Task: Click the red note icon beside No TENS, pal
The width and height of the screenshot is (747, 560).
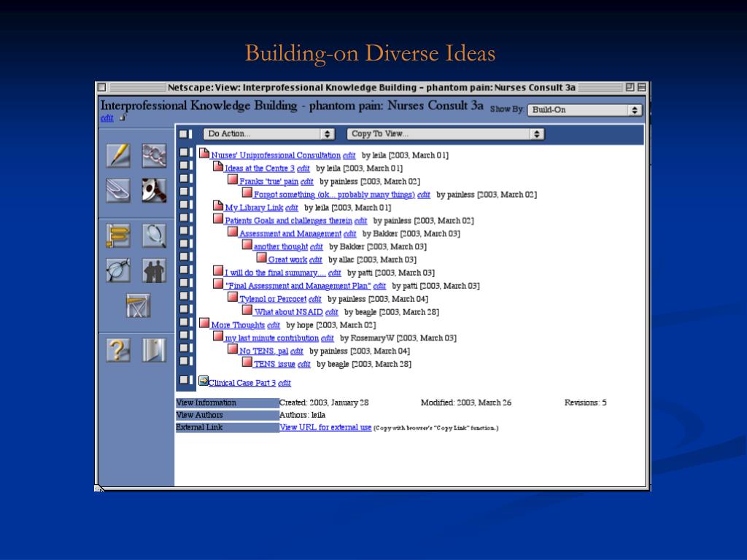Action: (233, 349)
